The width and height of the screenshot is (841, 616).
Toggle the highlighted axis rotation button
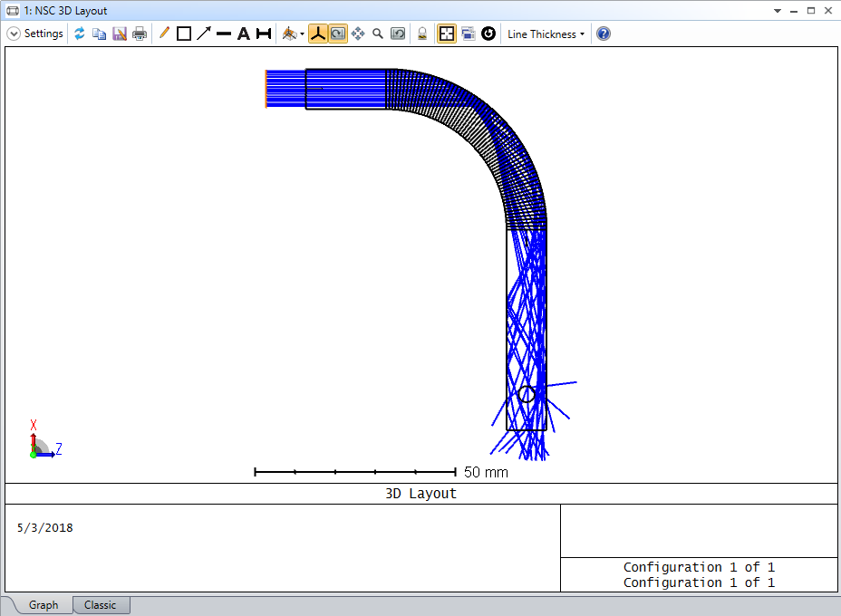click(317, 34)
